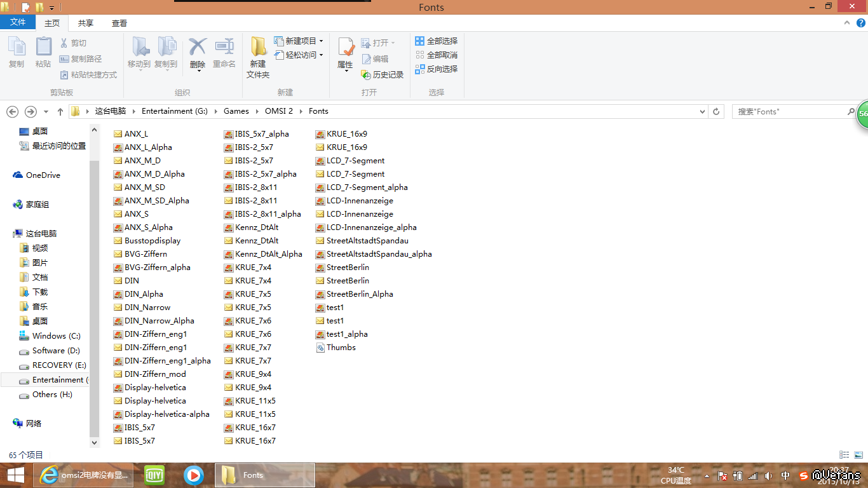Click the 粘贴 (Paste) ribbon icon
The height and width of the screenshot is (488, 868).
[43, 52]
